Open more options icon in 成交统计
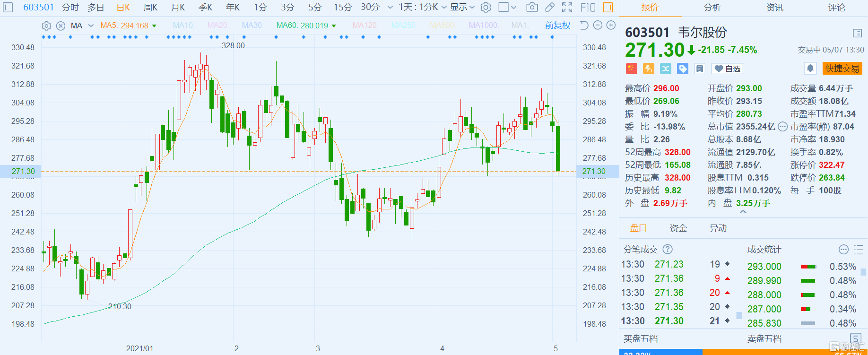This screenshot has width=868, height=355. click(x=843, y=249)
